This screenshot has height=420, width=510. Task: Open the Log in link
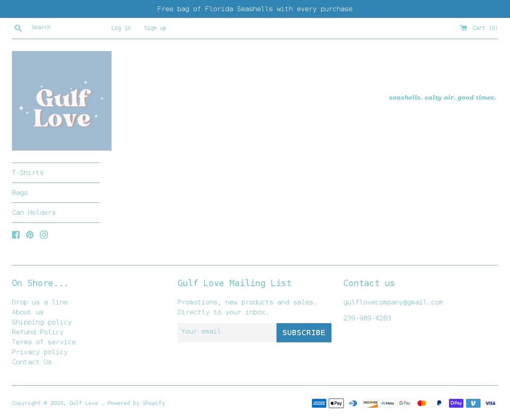(x=121, y=28)
